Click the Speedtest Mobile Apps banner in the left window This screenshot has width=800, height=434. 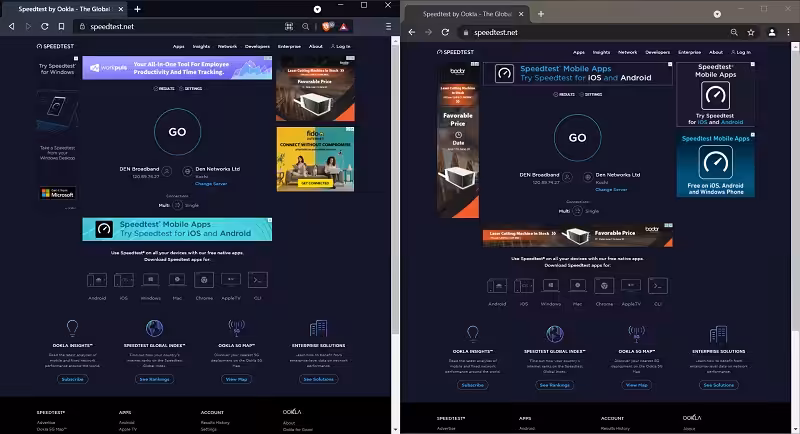tap(177, 229)
